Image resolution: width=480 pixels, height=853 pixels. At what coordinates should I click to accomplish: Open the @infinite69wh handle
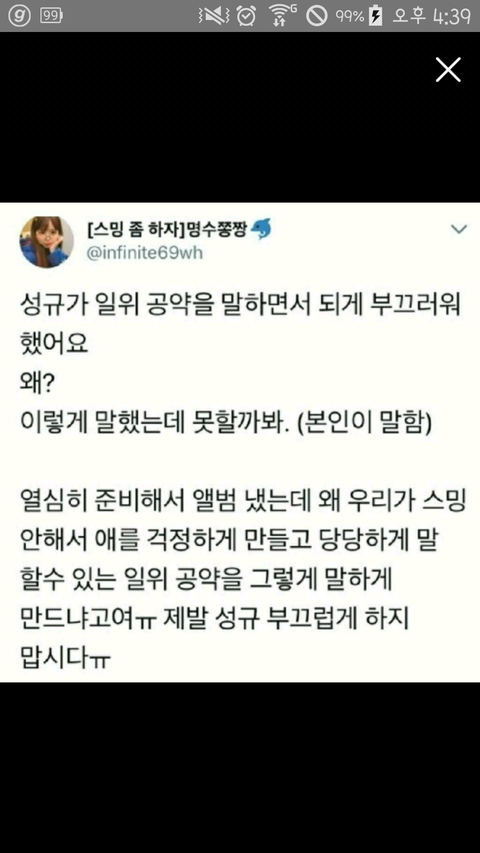pos(145,253)
